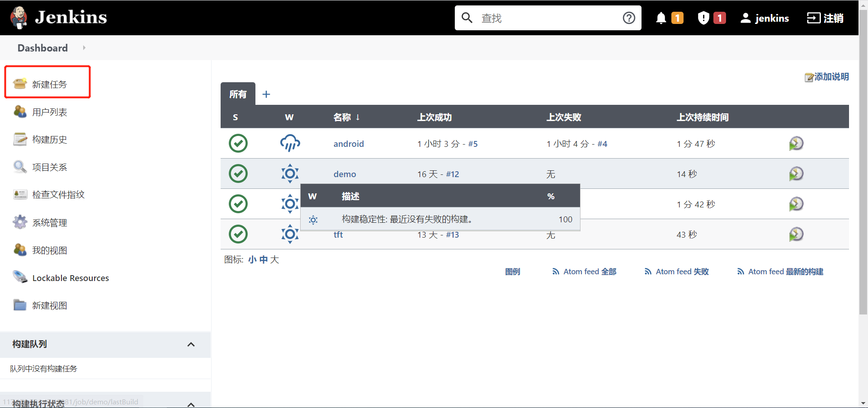868x408 pixels.
Task: Click tft row success status icon
Action: pyautogui.click(x=238, y=234)
